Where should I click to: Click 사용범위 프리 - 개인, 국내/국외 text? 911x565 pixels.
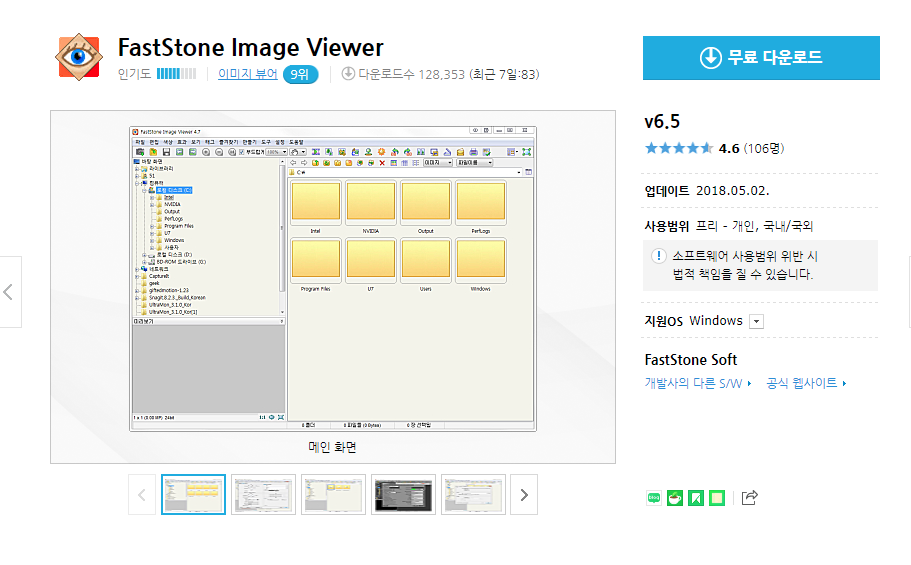[729, 226]
